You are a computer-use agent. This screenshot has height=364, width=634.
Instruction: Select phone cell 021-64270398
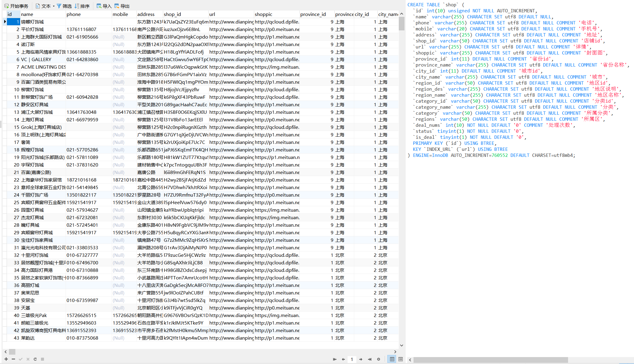[89, 74]
